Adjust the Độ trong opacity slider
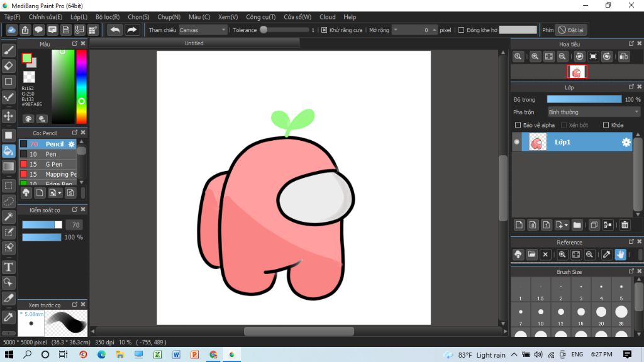The height and width of the screenshot is (362, 644). pos(584,99)
